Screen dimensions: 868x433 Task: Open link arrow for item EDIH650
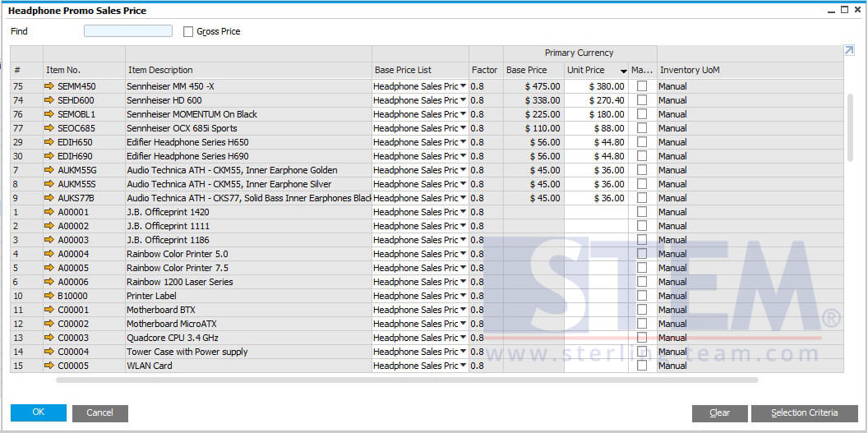click(x=49, y=142)
